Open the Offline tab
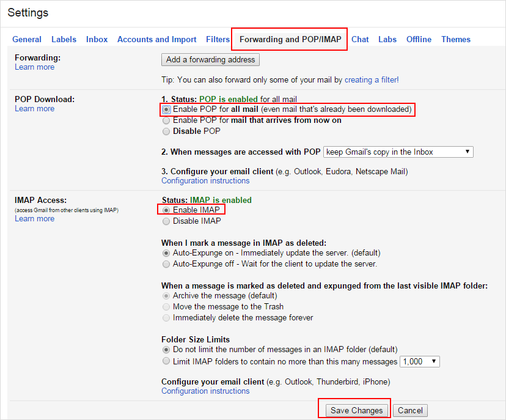The image size is (506, 420). click(x=419, y=39)
